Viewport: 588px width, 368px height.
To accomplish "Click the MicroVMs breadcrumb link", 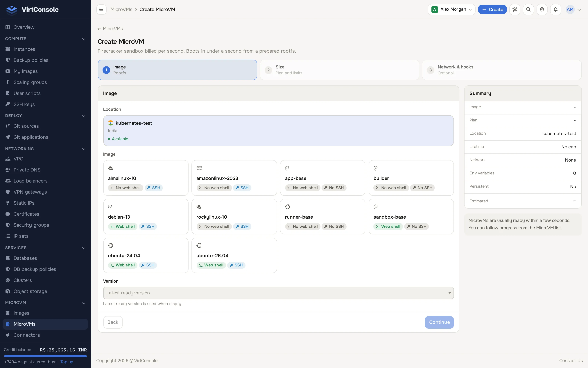I will 121,10.
